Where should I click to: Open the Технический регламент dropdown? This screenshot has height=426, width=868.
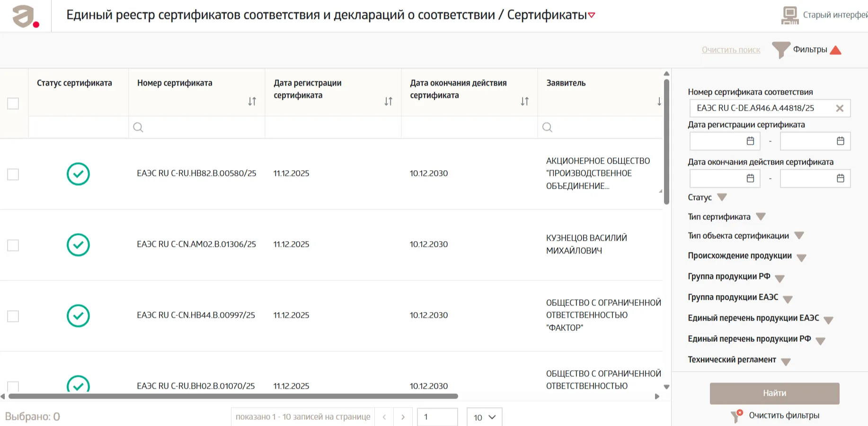point(786,360)
